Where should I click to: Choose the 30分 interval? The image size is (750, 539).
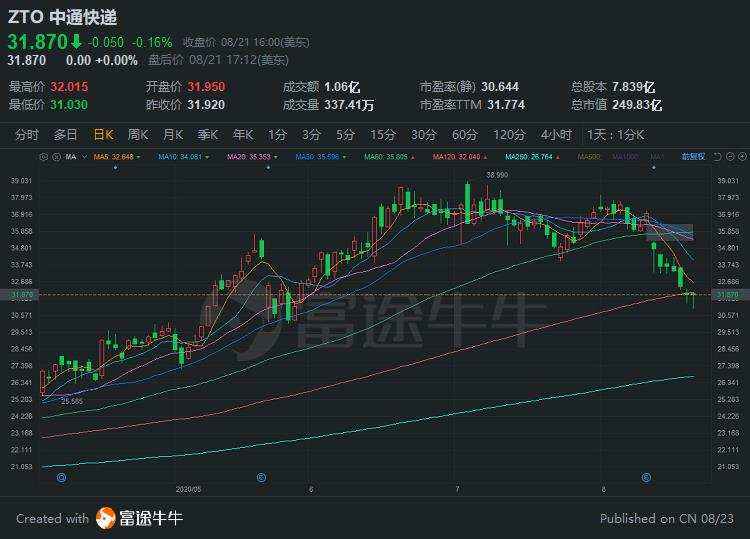tap(424, 135)
